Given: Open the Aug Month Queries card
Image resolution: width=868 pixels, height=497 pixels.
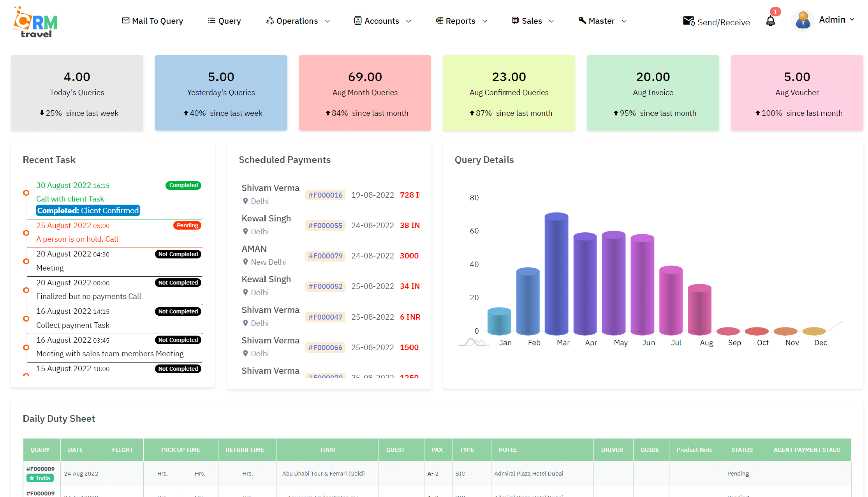Looking at the screenshot, I should 365,93.
